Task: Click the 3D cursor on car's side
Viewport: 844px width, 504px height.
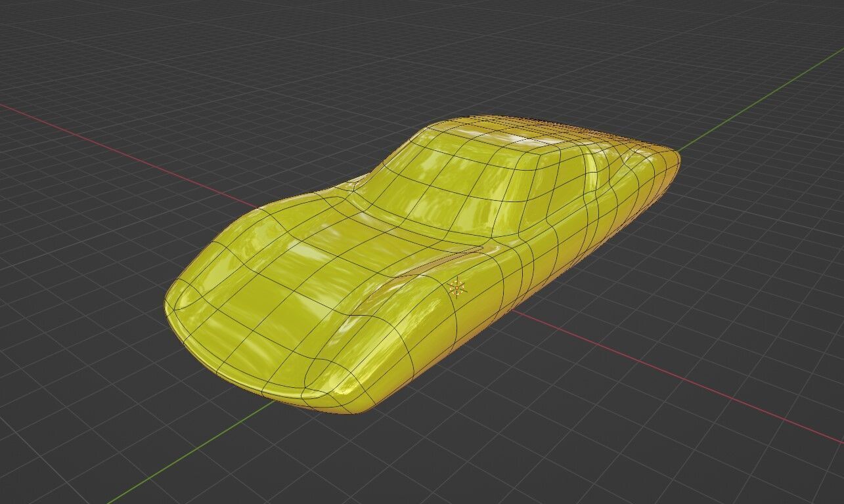Action: coord(457,287)
